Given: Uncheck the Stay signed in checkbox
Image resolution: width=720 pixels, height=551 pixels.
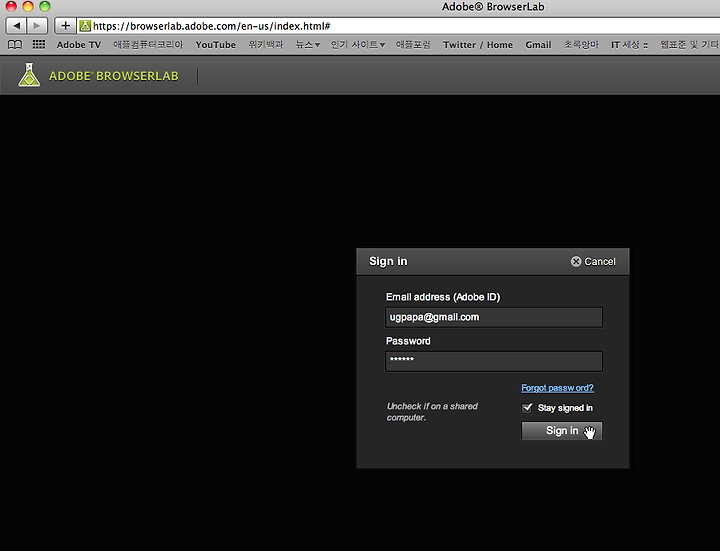Looking at the screenshot, I should coord(527,408).
